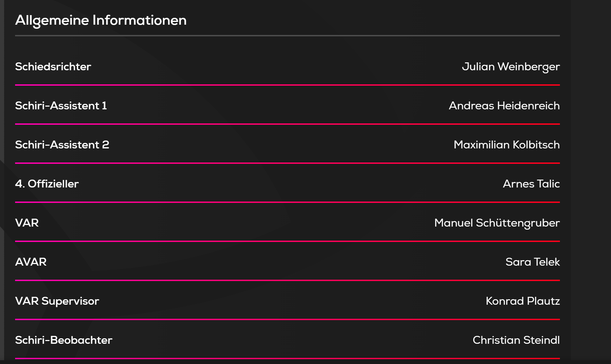Click the Schiedsrichter label
611x364 pixels.
tap(53, 66)
